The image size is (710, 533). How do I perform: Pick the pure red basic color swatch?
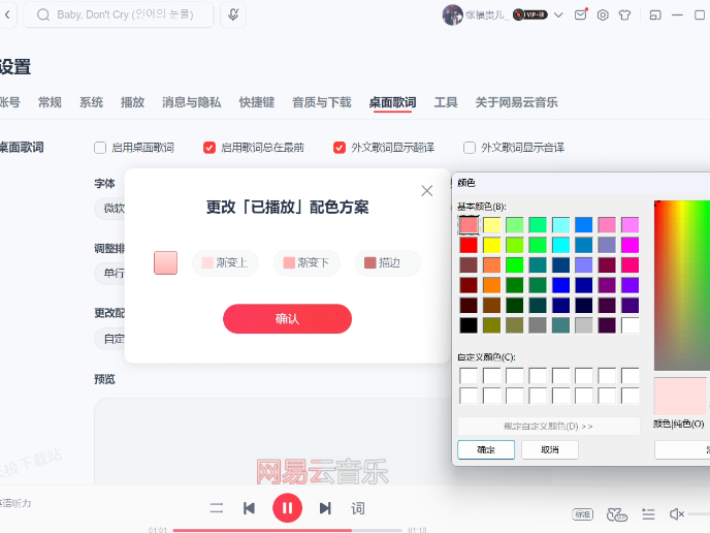[469, 245]
